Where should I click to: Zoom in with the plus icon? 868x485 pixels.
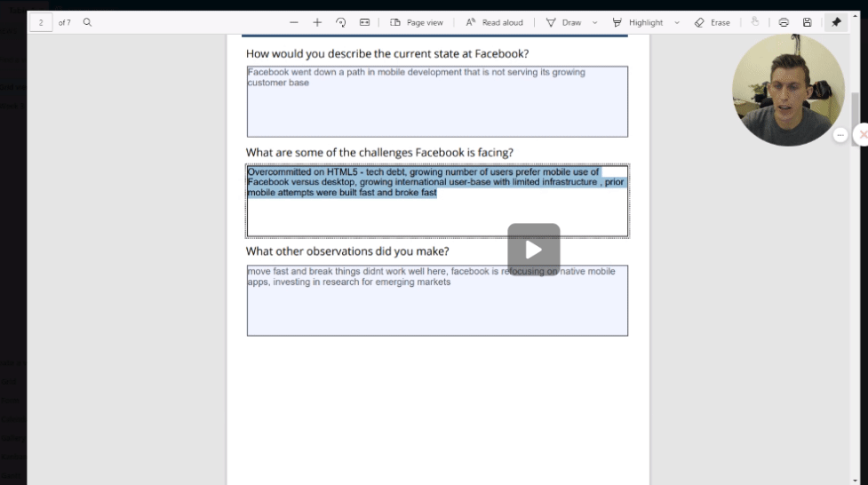coord(317,23)
